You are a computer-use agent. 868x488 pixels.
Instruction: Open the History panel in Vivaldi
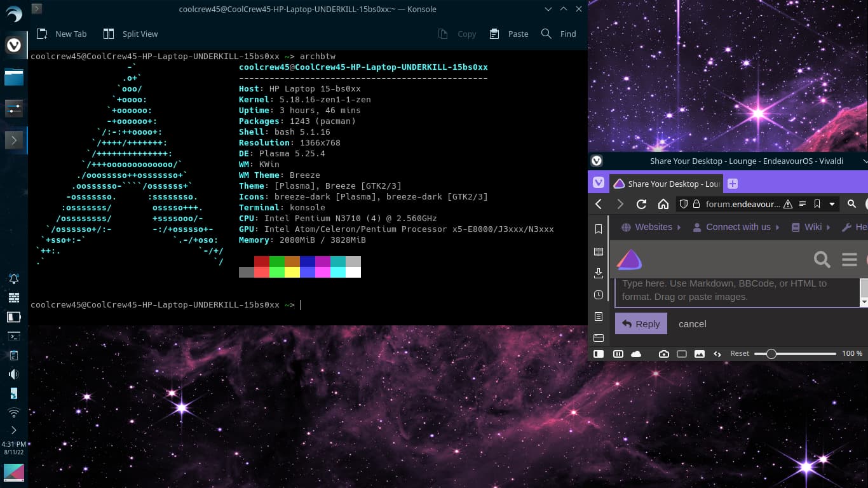pyautogui.click(x=599, y=295)
